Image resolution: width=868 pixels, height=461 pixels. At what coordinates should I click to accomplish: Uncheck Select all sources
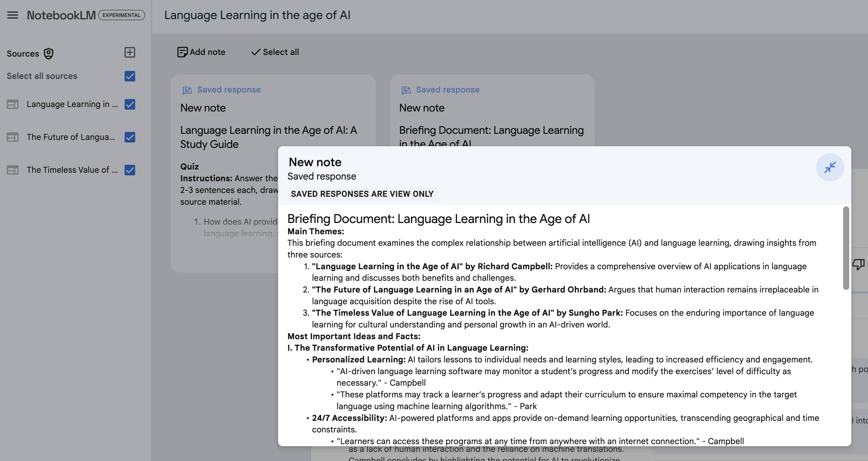click(130, 76)
